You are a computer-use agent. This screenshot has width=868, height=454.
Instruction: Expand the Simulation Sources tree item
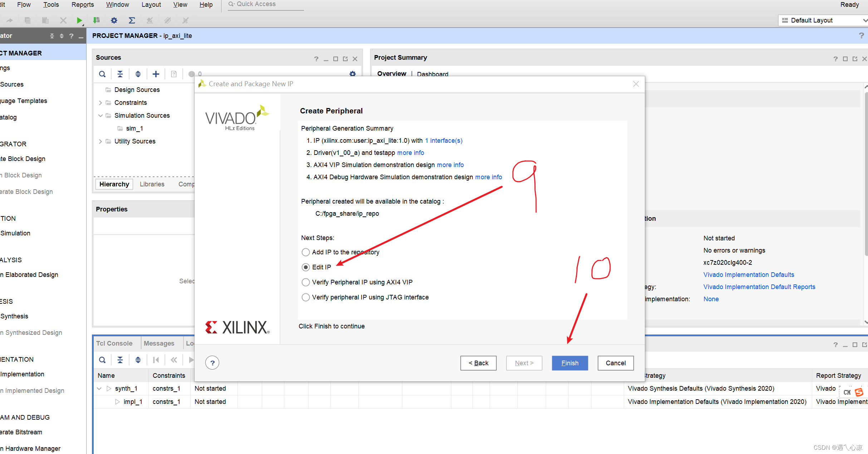[x=100, y=115]
